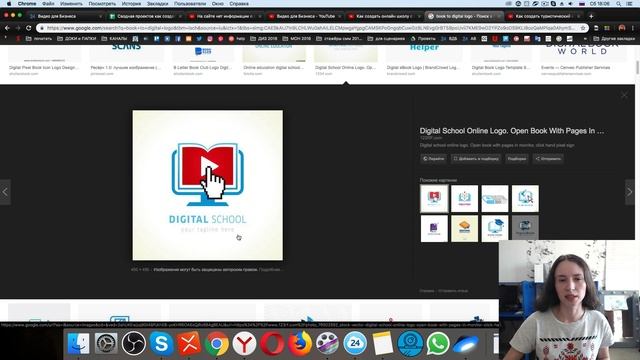Open the Digital School Online Logo title link

coord(511,131)
